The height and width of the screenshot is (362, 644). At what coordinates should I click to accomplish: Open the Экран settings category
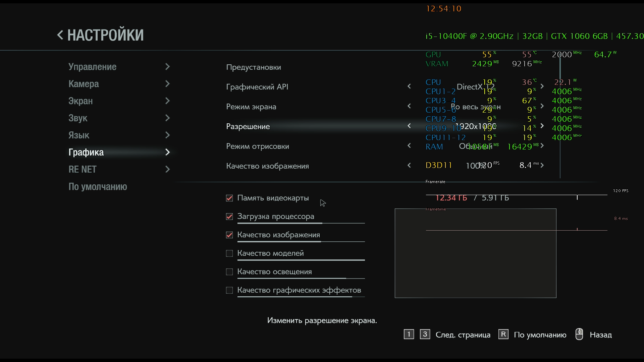(80, 101)
